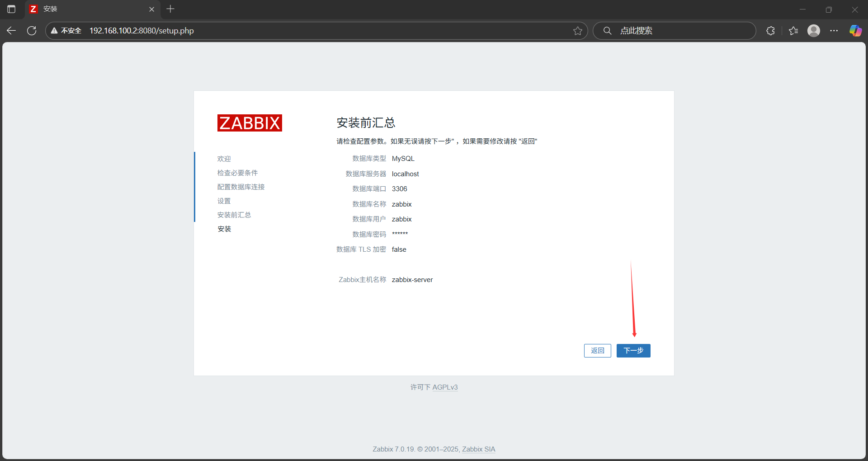The width and height of the screenshot is (868, 461).
Task: Click the 数据库 TLS 加密 label
Action: click(x=361, y=249)
